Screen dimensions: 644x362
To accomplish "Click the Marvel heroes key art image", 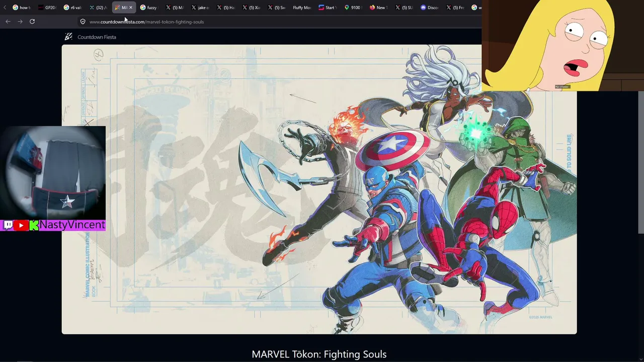I will 319,189.
